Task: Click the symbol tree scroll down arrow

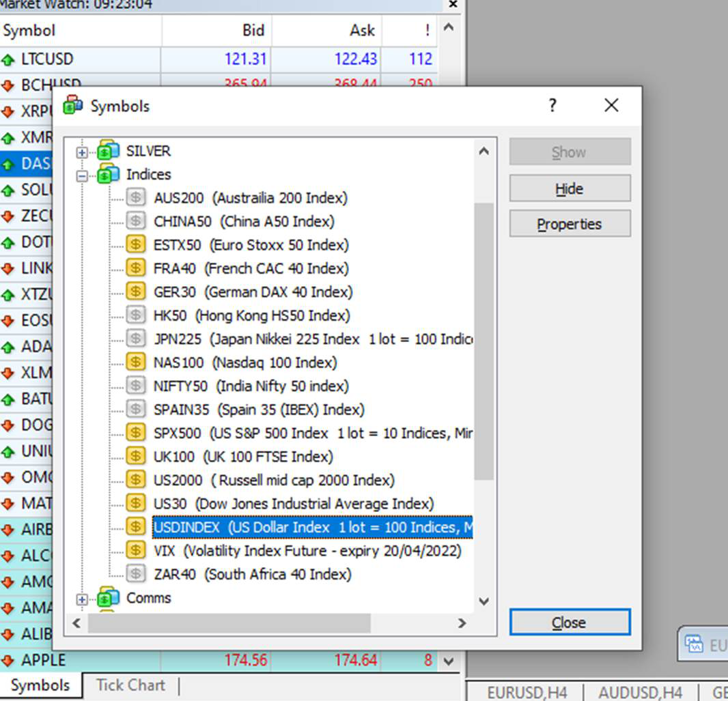Action: click(x=484, y=601)
